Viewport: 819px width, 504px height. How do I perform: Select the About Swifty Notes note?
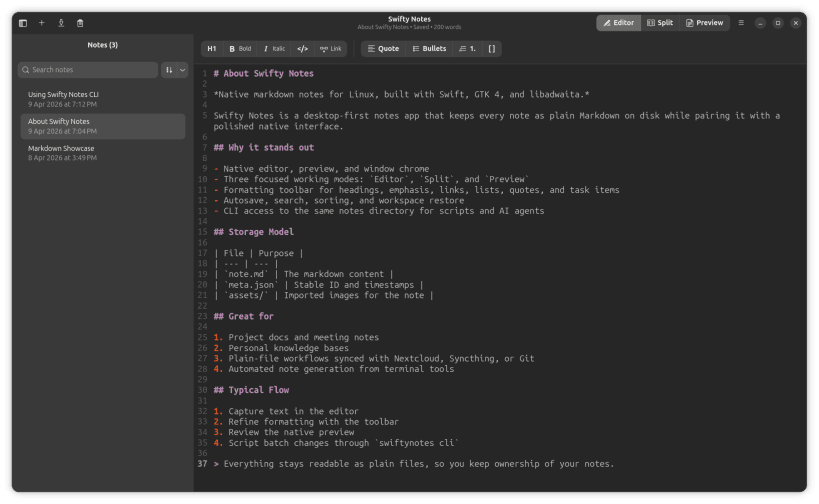click(103, 126)
